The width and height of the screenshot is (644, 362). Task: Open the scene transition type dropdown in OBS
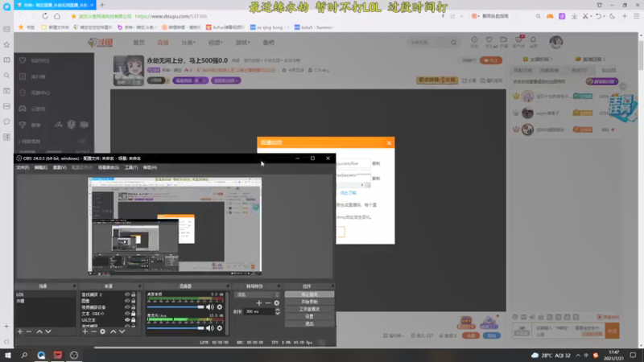[x=257, y=294]
